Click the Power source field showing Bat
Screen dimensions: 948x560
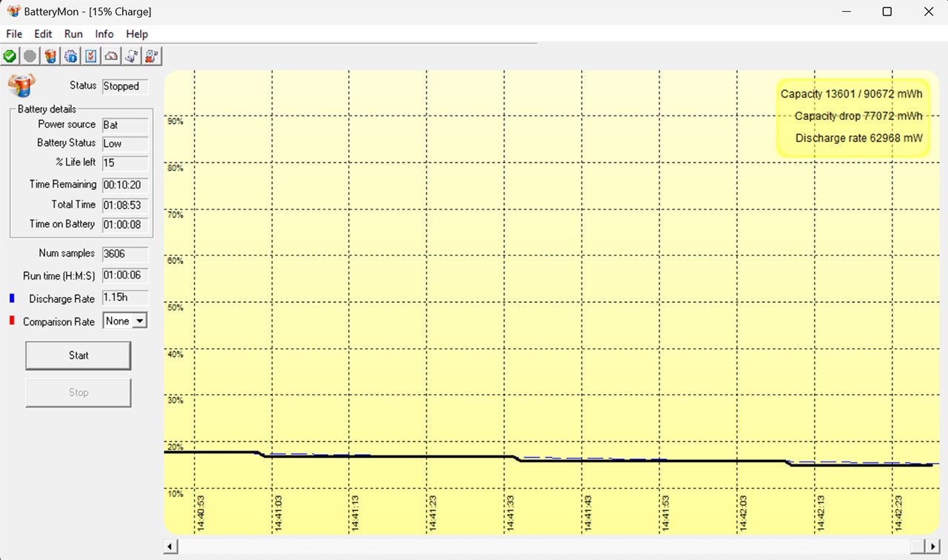pyautogui.click(x=125, y=125)
